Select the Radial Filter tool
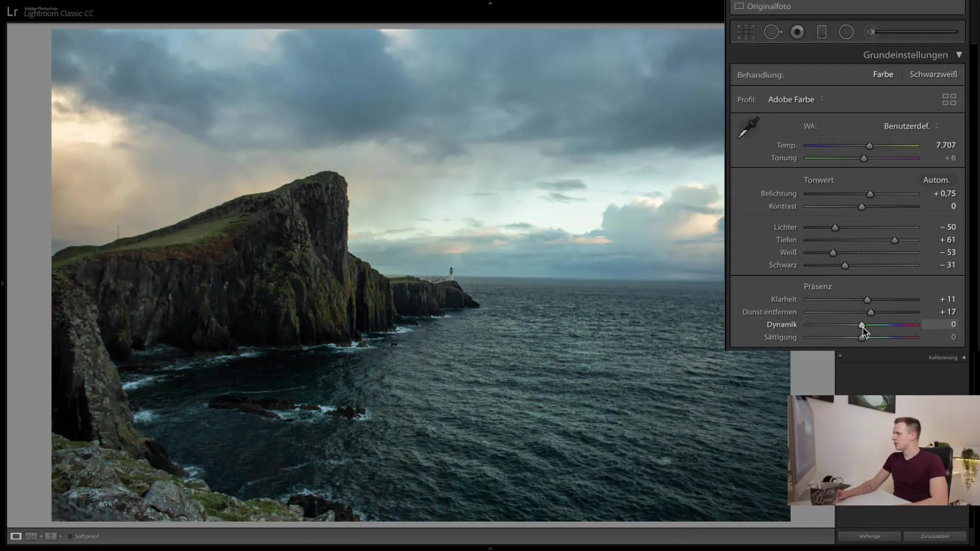Viewport: 980px width, 551px height. click(846, 32)
